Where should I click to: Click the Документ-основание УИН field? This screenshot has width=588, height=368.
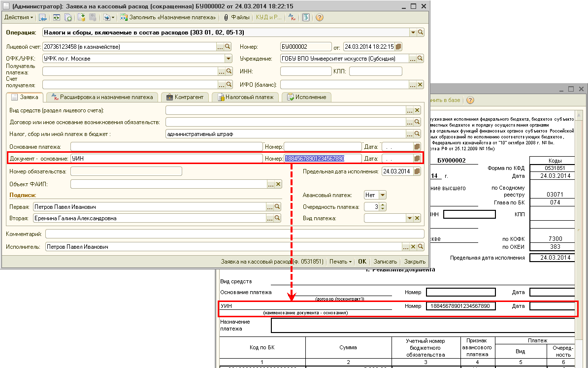click(166, 159)
